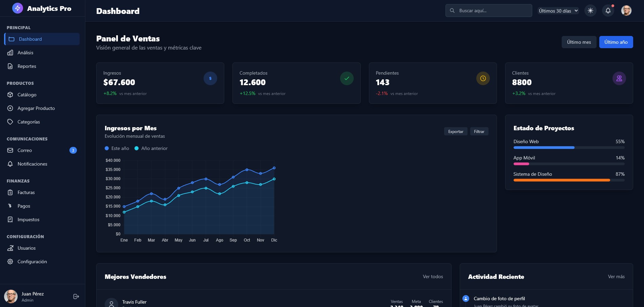This screenshot has width=644, height=307.
Task: Select the 'Último mes' button
Action: pyautogui.click(x=579, y=42)
